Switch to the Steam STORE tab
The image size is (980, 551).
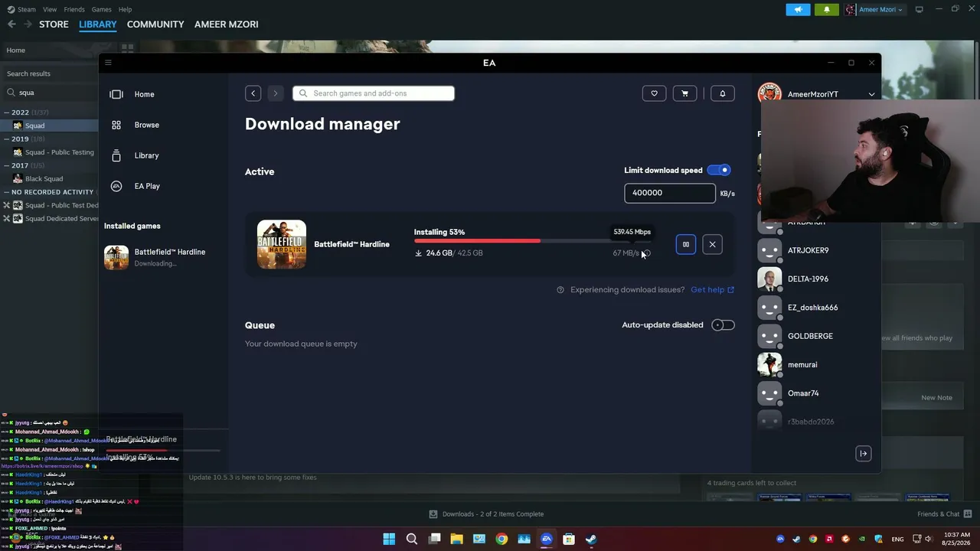click(x=54, y=24)
